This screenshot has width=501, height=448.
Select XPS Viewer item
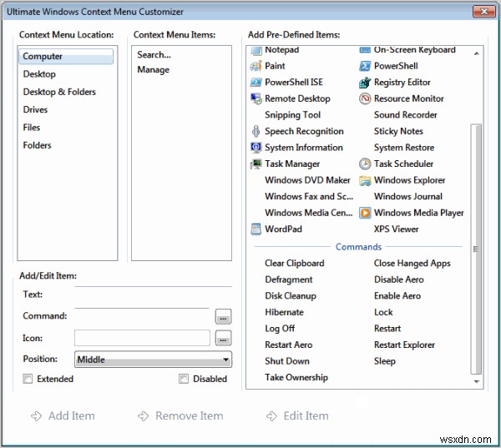396,229
